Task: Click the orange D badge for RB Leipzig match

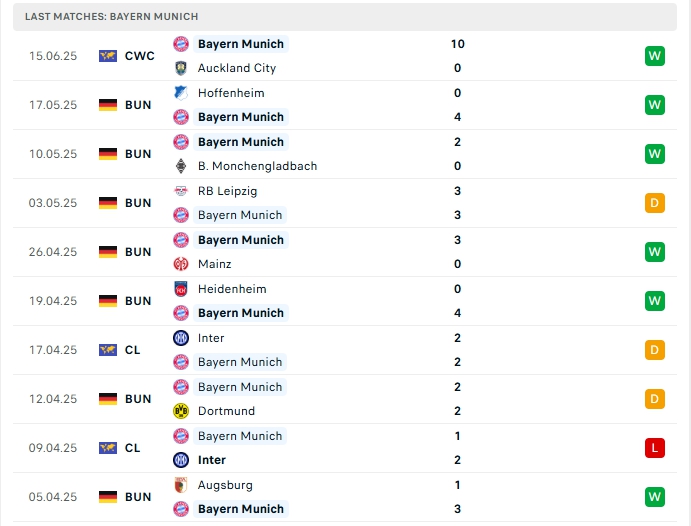Action: point(655,203)
